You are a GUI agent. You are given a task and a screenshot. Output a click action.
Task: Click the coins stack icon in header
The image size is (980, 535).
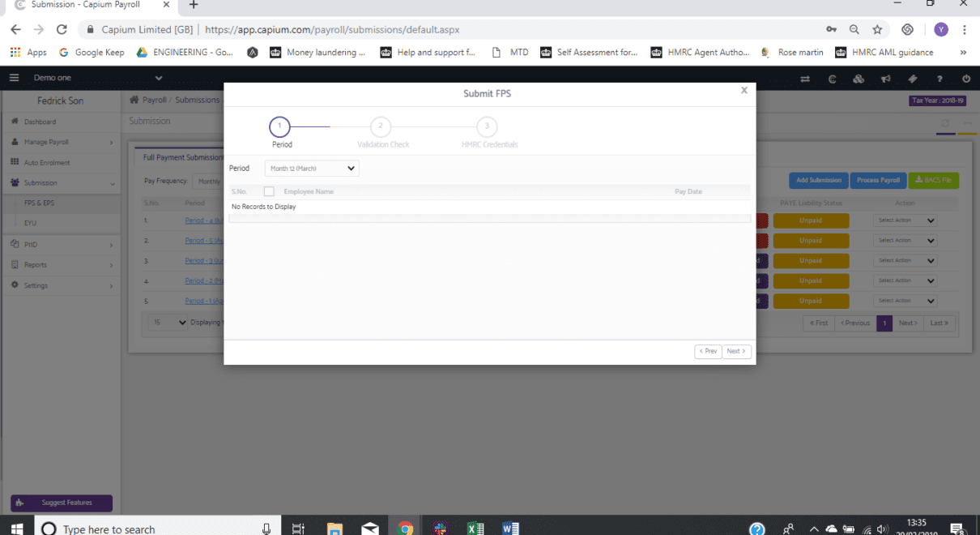[859, 79]
